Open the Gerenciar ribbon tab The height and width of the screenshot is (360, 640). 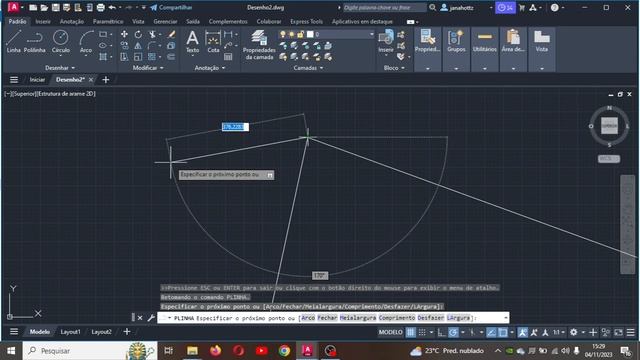tap(165, 21)
